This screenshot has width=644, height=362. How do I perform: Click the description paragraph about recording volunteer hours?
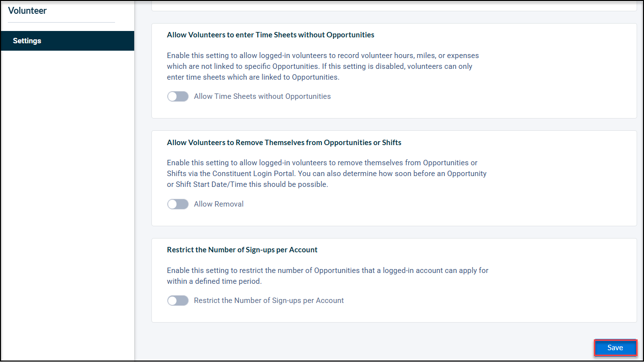point(323,66)
